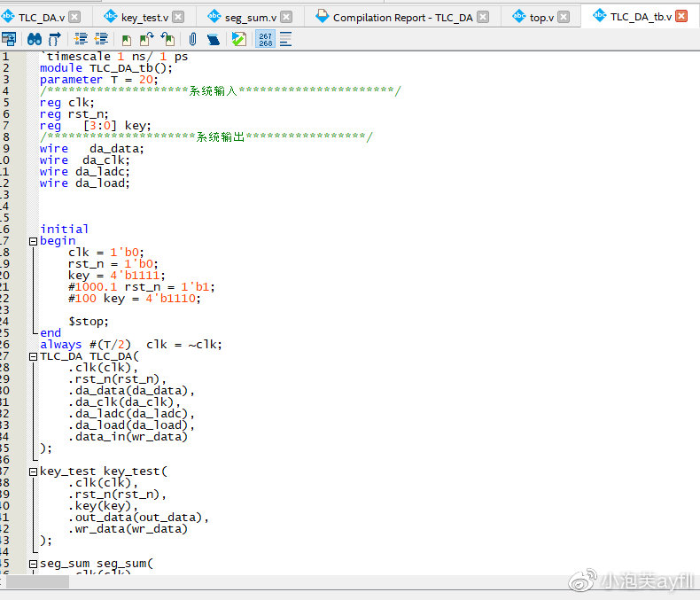Switch to the key_test.v tab

tap(144, 18)
